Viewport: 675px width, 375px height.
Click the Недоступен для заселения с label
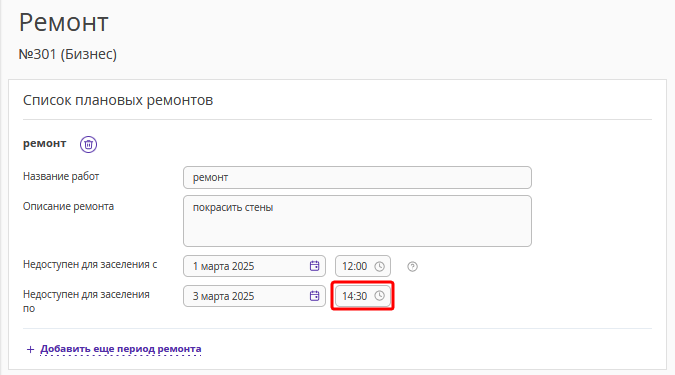click(x=90, y=264)
